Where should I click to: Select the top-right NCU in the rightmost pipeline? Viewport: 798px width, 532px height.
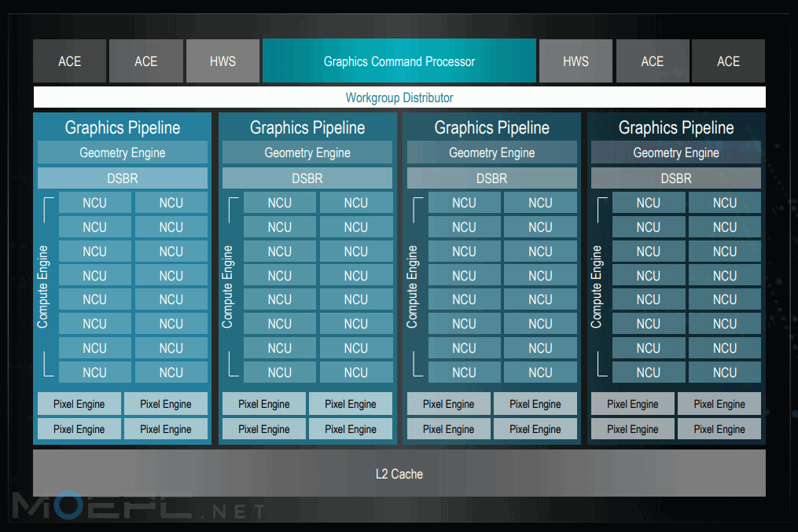point(725,203)
